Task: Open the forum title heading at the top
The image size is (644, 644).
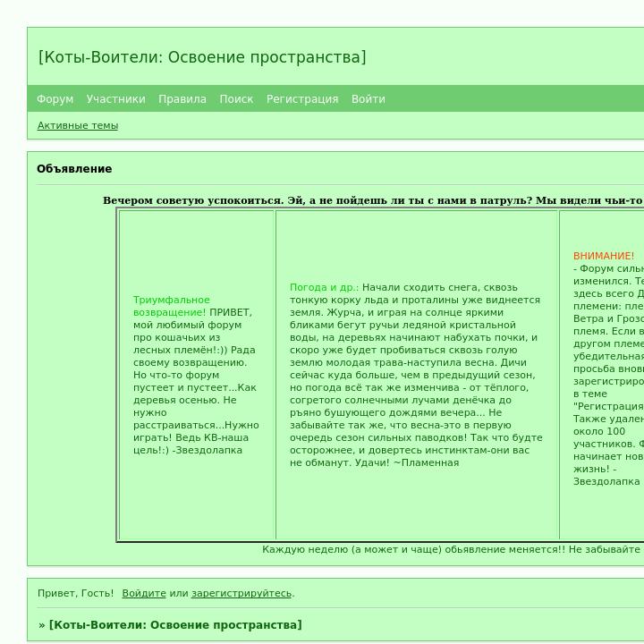Action: (x=202, y=57)
